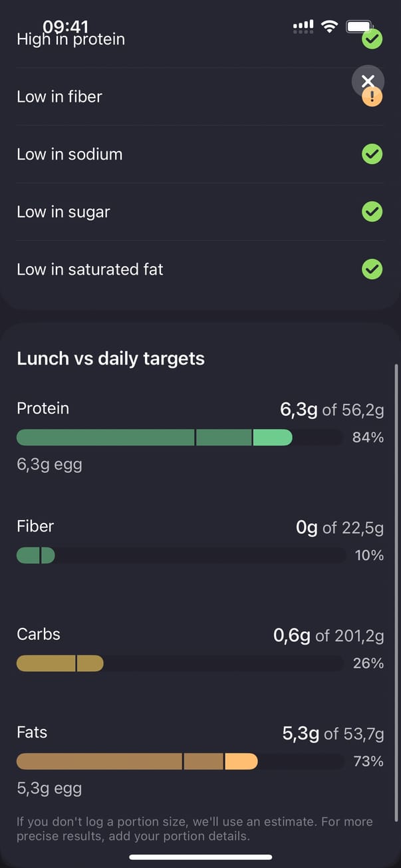Tap the Lunch vs daily targets heading

click(110, 359)
